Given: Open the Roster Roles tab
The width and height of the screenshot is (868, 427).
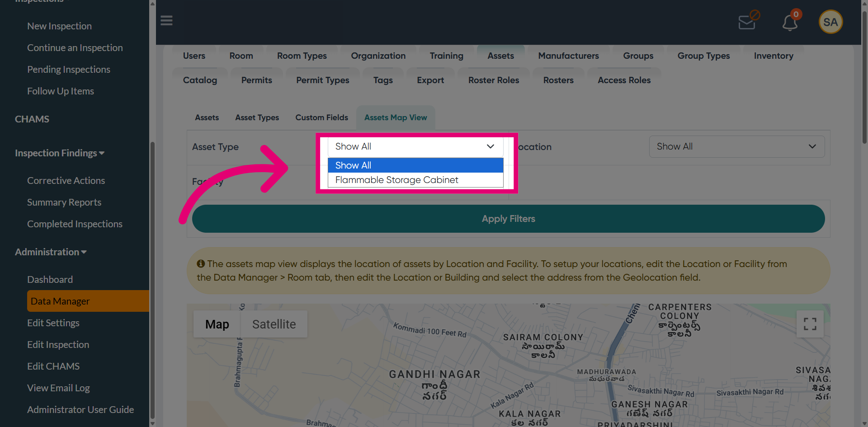Looking at the screenshot, I should click(x=494, y=80).
